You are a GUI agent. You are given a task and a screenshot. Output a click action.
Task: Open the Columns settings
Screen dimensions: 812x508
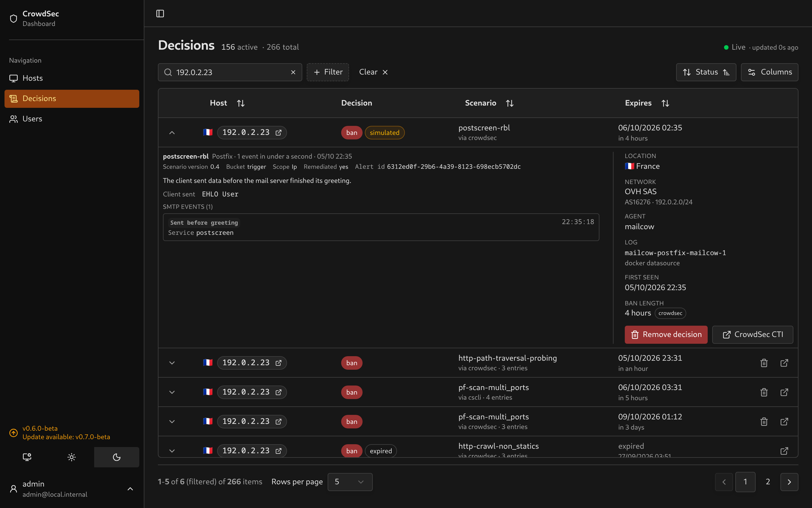point(769,72)
